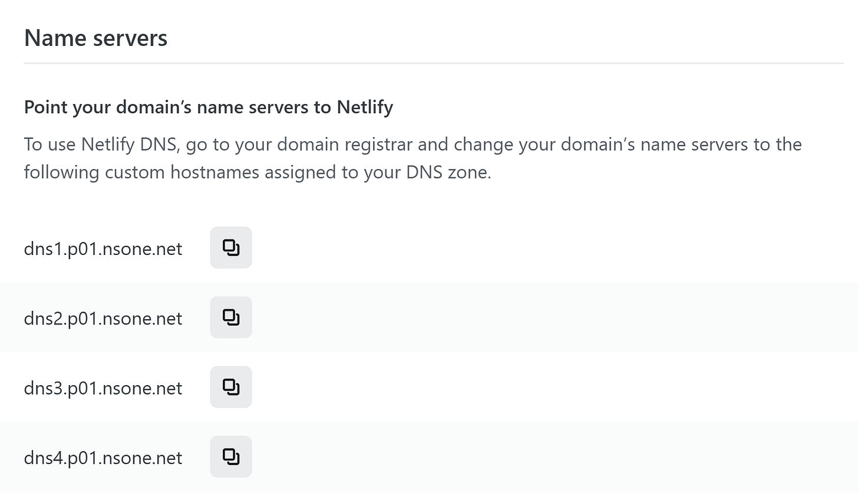Copy dns2.p01.nsone.net with its copy icon

pyautogui.click(x=231, y=317)
